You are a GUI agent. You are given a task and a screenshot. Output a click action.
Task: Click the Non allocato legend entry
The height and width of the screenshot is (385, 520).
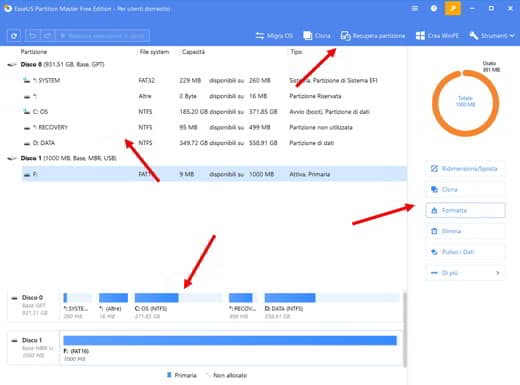point(227,375)
